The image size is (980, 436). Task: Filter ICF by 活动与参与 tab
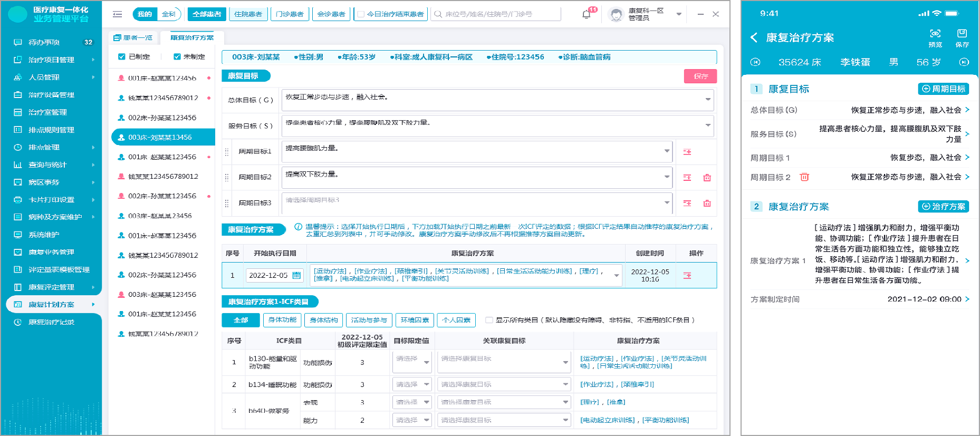click(369, 320)
